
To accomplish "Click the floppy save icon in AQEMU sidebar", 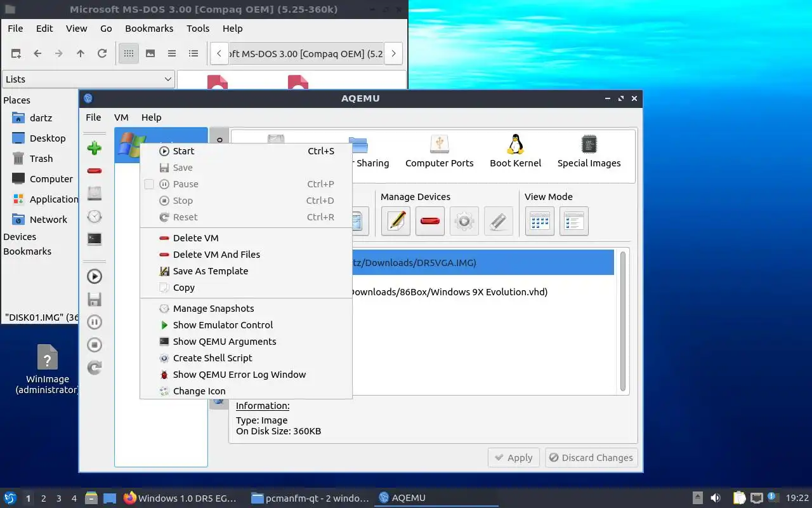I will (x=95, y=299).
